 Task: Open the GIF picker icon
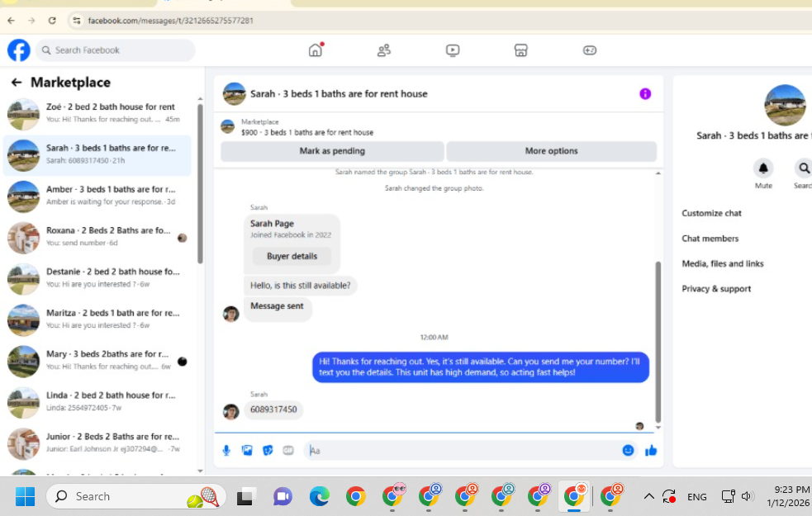(288, 451)
